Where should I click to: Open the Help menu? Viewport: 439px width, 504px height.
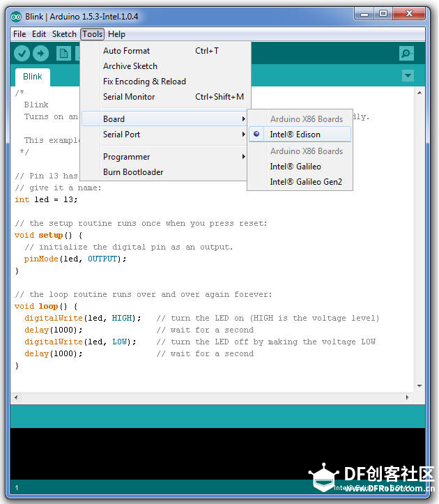[116, 34]
